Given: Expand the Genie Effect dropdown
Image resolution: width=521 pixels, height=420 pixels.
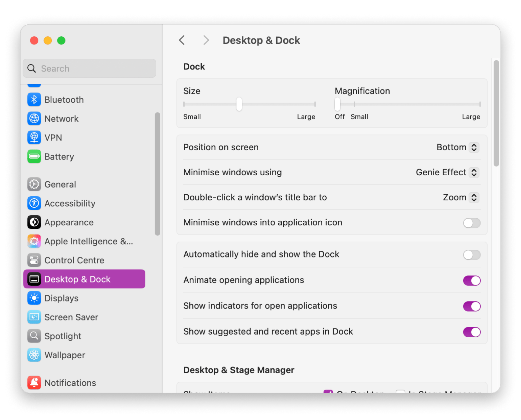Looking at the screenshot, I should click(x=447, y=172).
